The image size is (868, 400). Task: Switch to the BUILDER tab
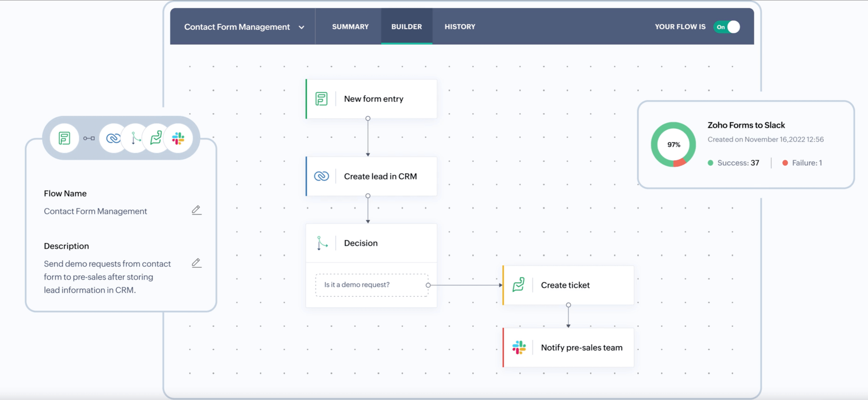click(x=407, y=26)
